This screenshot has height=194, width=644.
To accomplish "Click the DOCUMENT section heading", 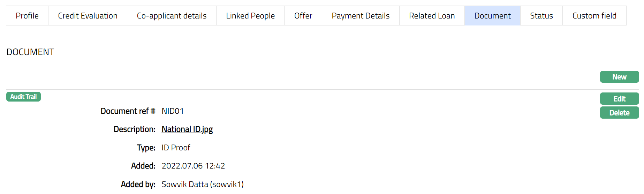I will tap(30, 52).
